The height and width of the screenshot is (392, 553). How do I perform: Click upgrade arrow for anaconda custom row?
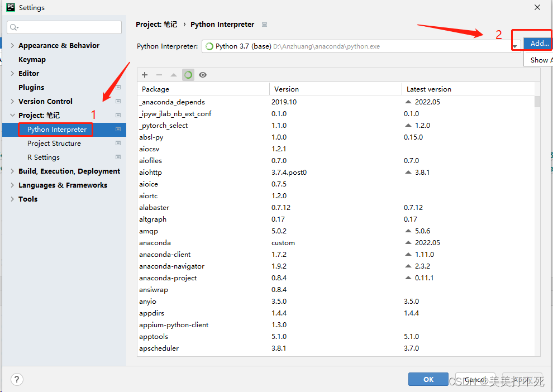(x=408, y=242)
